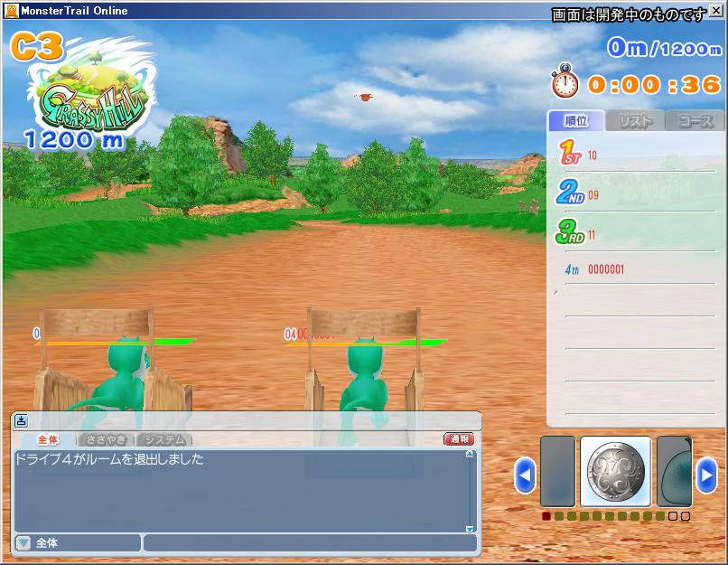This screenshot has height=565, width=728.
Task: Select the ささやき whisper tab
Action: coord(106,439)
